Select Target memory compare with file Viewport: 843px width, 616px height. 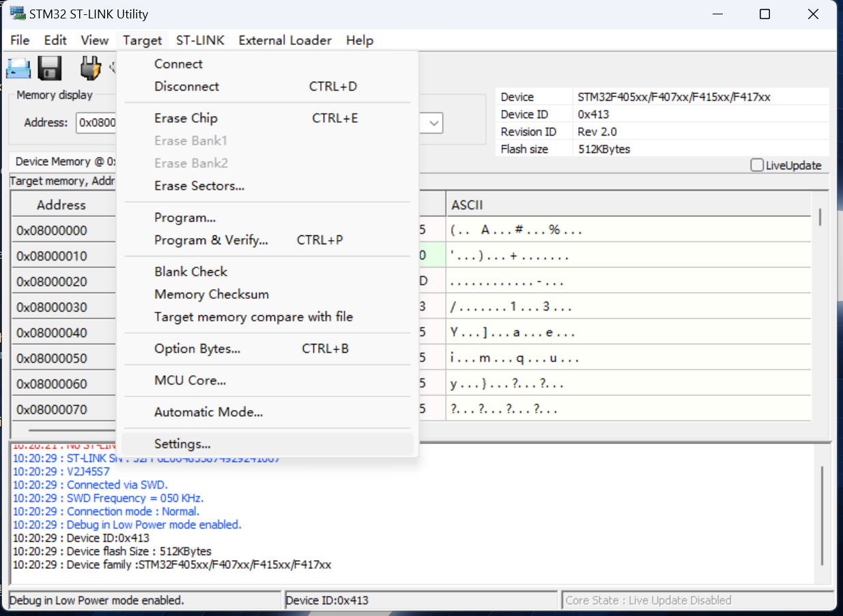tap(268, 317)
